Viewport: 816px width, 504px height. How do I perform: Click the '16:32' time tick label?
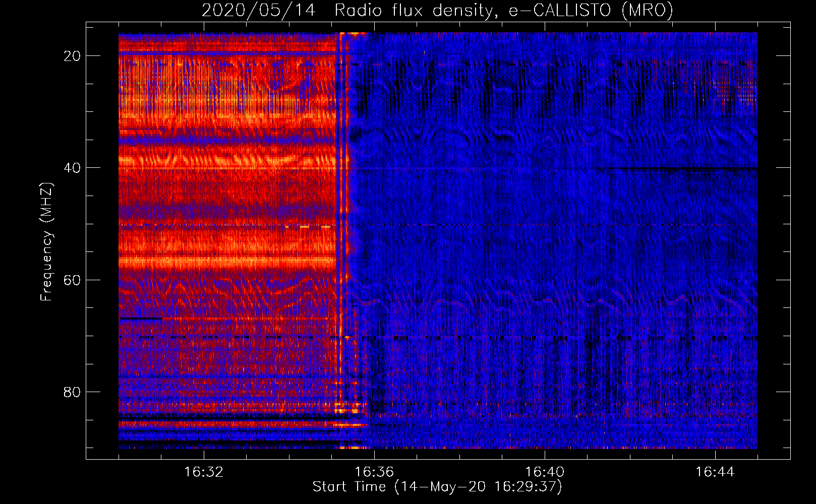(x=204, y=472)
